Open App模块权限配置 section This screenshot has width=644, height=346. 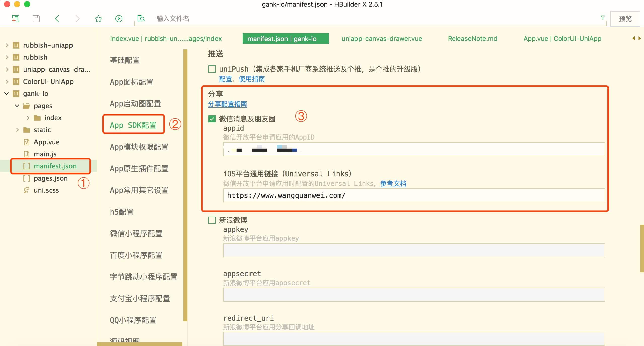(139, 147)
